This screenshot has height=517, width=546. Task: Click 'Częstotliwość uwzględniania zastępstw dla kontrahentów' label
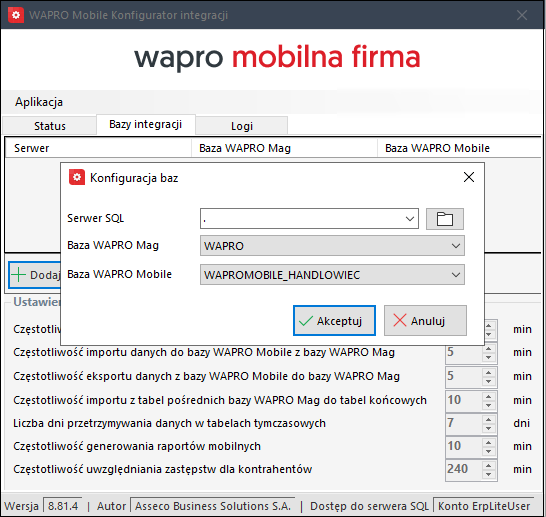[x=163, y=469]
